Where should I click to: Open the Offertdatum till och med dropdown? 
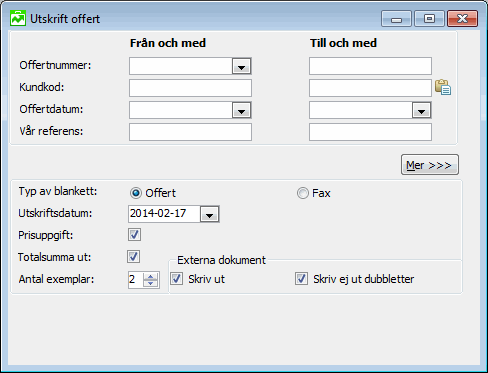point(421,110)
